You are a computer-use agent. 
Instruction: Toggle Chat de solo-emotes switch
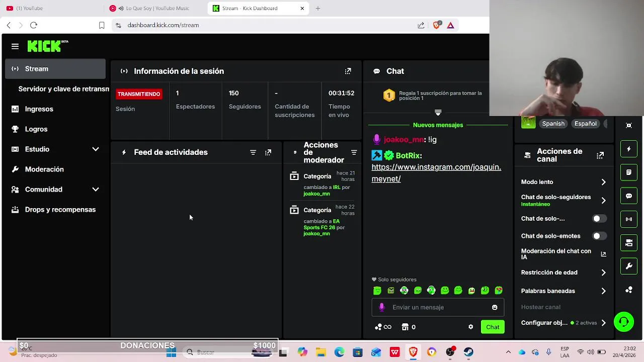[599, 236]
